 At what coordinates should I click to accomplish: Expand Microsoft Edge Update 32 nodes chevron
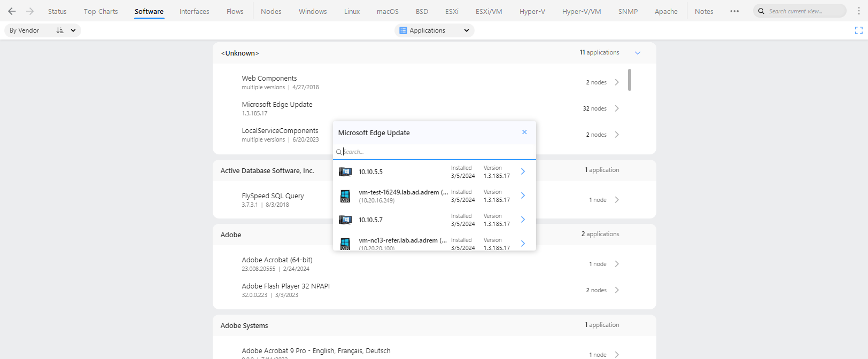pos(617,108)
